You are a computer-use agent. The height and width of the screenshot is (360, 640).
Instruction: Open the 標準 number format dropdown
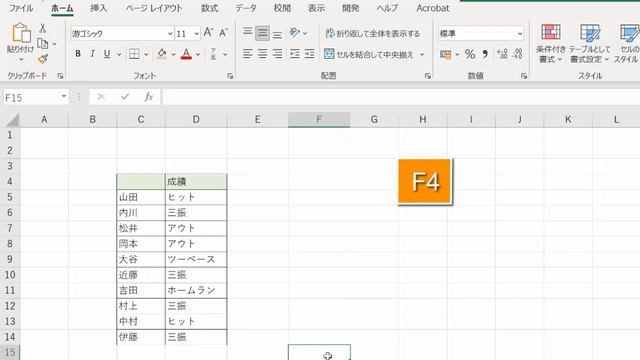pos(520,33)
